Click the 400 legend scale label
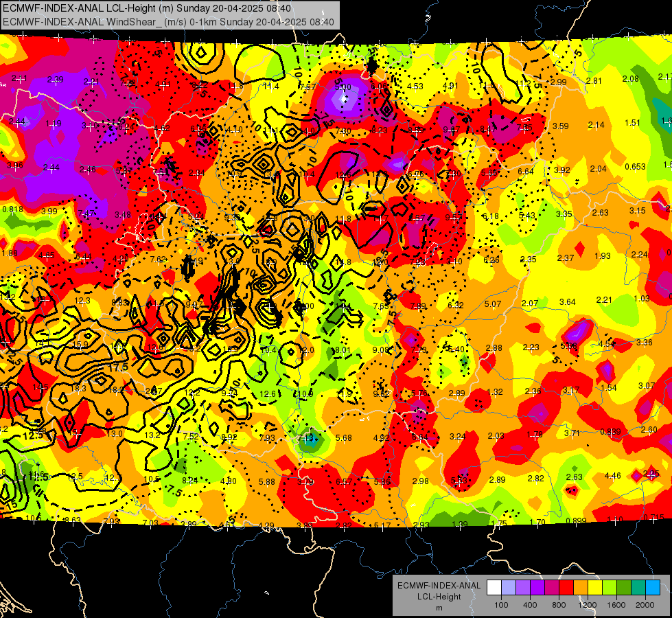 [x=530, y=605]
